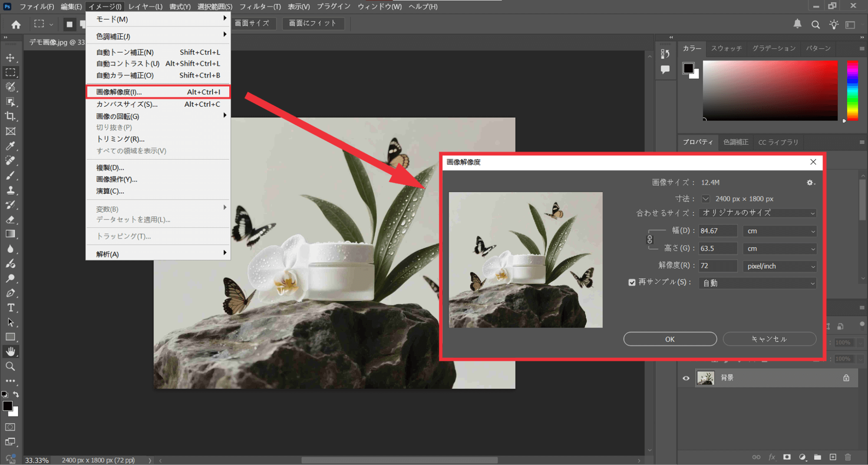
Task: Toggle the 再サンプル checkbox
Action: pyautogui.click(x=632, y=282)
